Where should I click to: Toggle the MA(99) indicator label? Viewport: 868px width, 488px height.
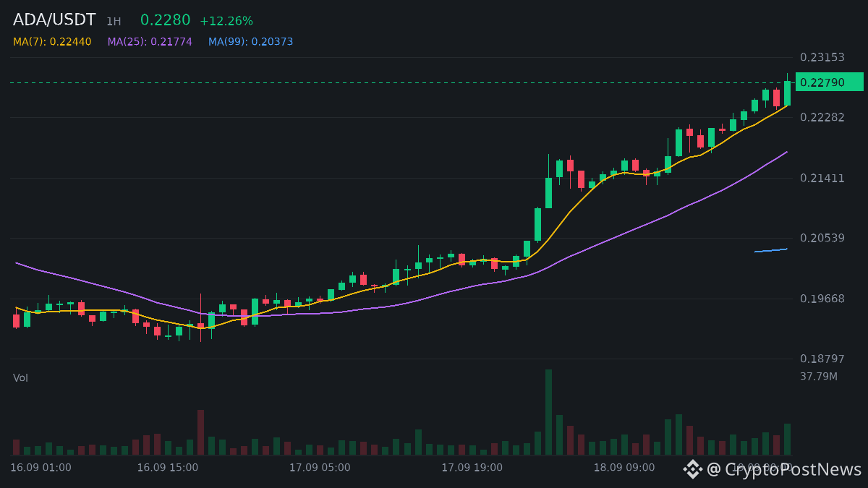click(x=251, y=42)
